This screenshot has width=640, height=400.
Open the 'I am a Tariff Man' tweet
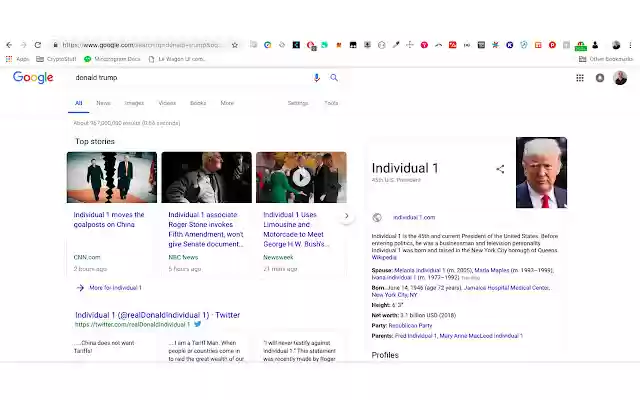click(206, 351)
